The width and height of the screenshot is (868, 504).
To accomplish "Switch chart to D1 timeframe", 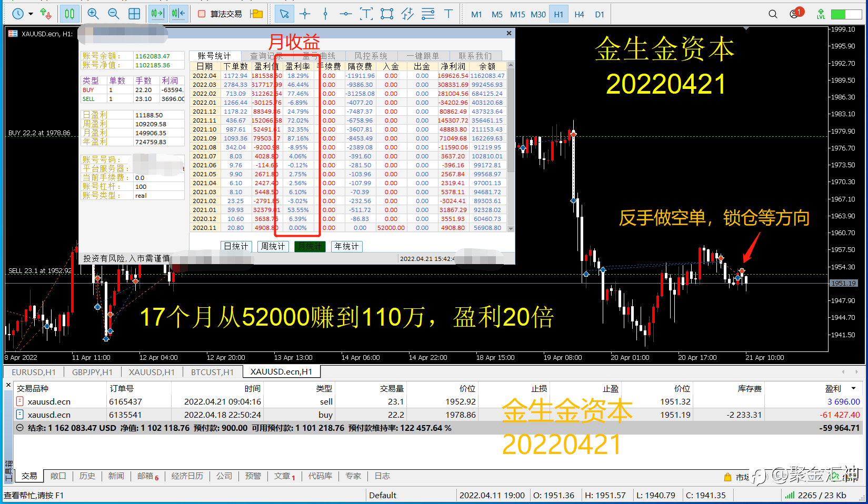I will (600, 15).
